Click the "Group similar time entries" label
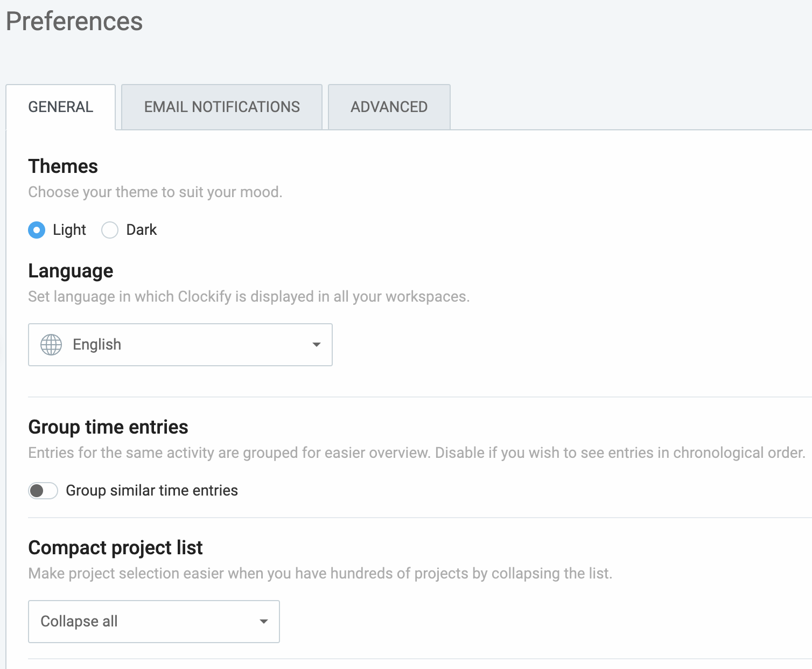The width and height of the screenshot is (812, 669). point(152,491)
